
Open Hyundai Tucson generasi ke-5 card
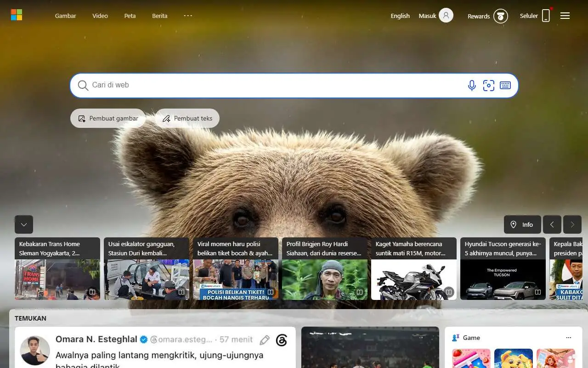point(503,269)
